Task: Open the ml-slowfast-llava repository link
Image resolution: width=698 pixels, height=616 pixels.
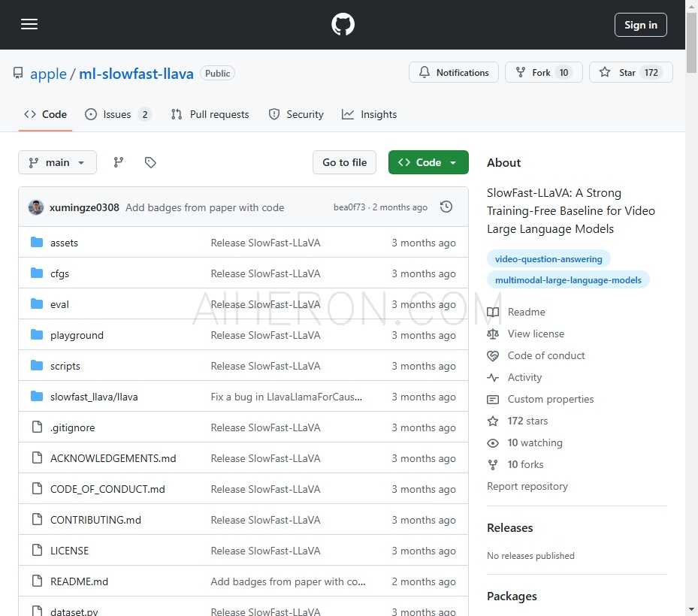Action: [x=136, y=74]
